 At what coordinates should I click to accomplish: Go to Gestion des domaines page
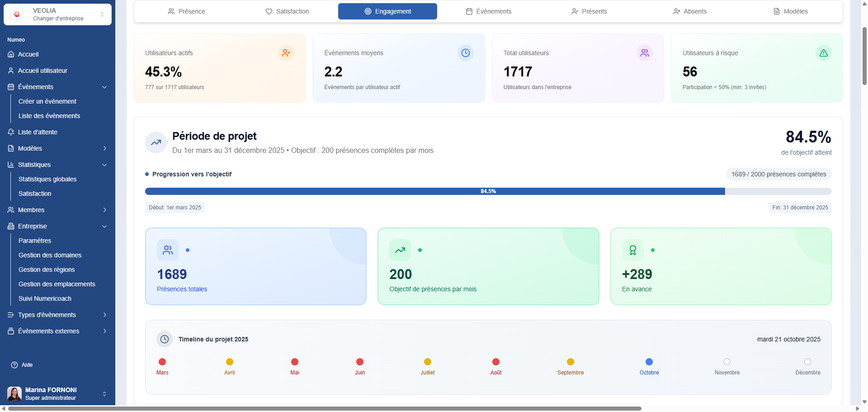click(50, 255)
